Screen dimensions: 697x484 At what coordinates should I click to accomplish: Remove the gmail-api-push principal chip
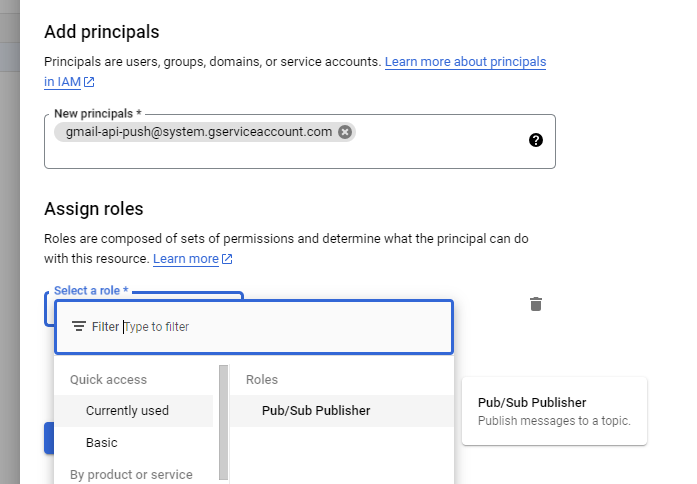pyautogui.click(x=345, y=132)
